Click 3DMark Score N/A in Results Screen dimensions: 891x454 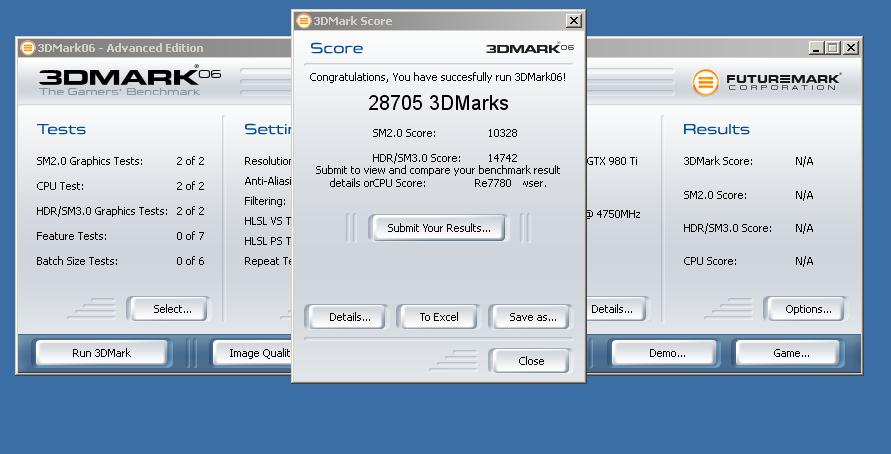[x=748, y=161]
